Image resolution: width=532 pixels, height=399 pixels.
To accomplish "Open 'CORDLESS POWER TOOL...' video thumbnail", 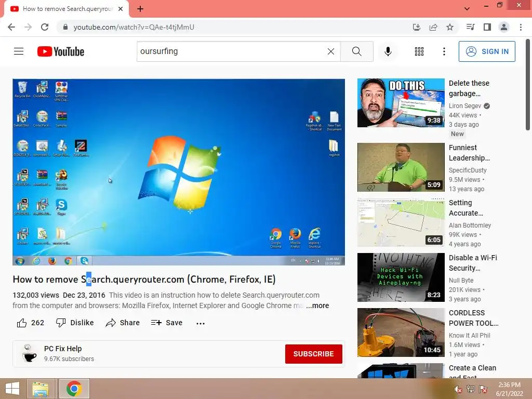I will [401, 332].
